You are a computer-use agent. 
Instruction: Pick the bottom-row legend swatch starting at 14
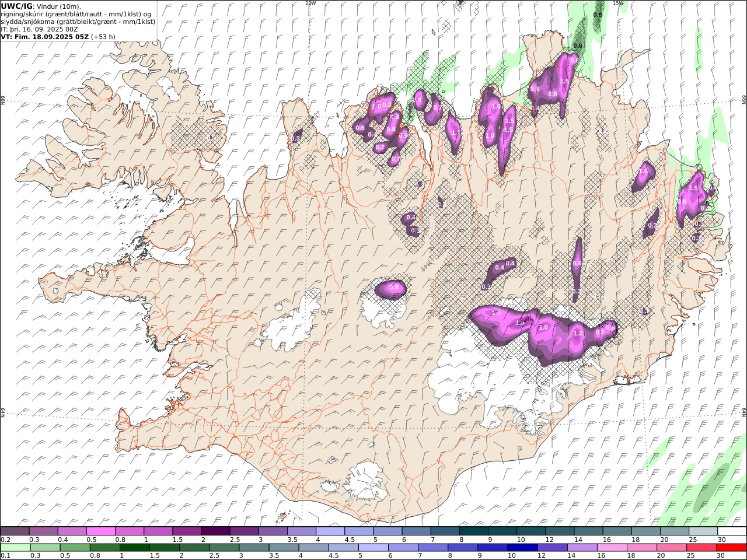582,547
